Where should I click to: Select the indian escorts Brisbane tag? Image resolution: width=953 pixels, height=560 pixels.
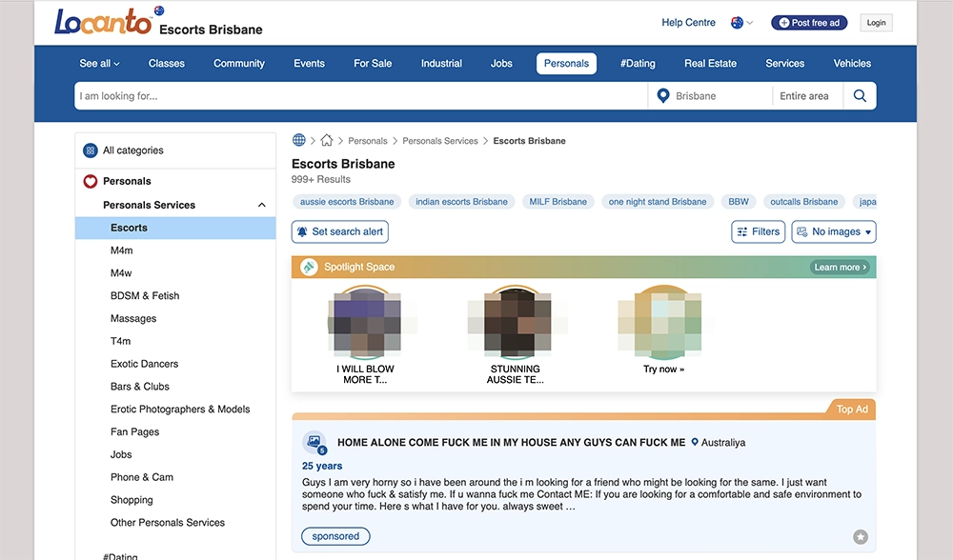pyautogui.click(x=461, y=202)
